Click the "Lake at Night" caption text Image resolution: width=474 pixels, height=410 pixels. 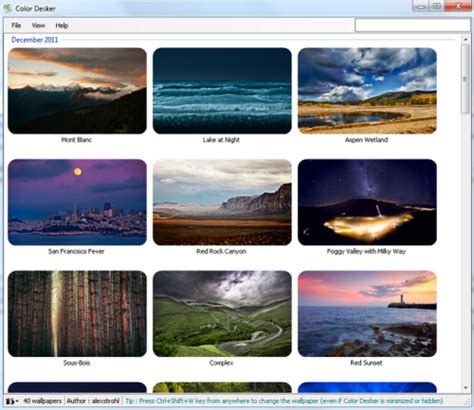coord(221,140)
